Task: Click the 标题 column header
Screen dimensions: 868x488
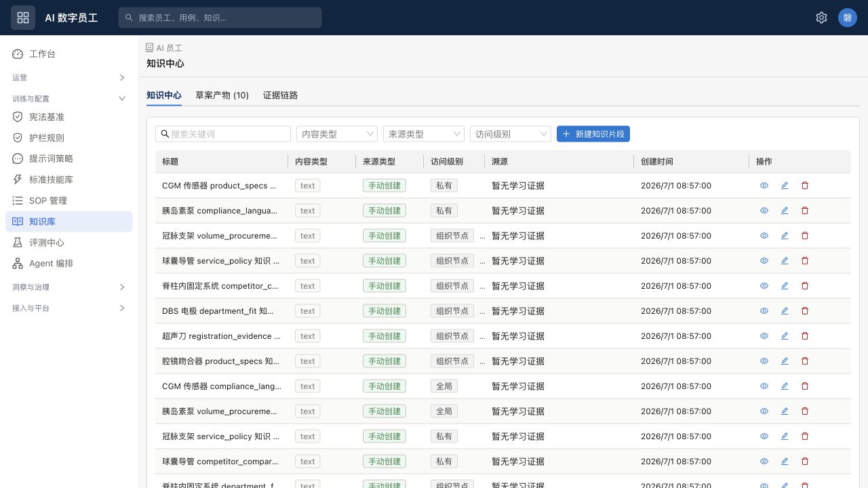Action: click(x=222, y=161)
